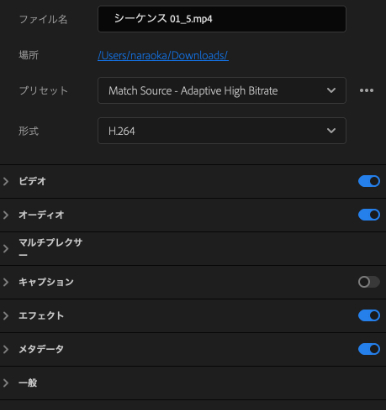Toggle the ビデオ export switch
386x410 pixels.
click(x=369, y=181)
